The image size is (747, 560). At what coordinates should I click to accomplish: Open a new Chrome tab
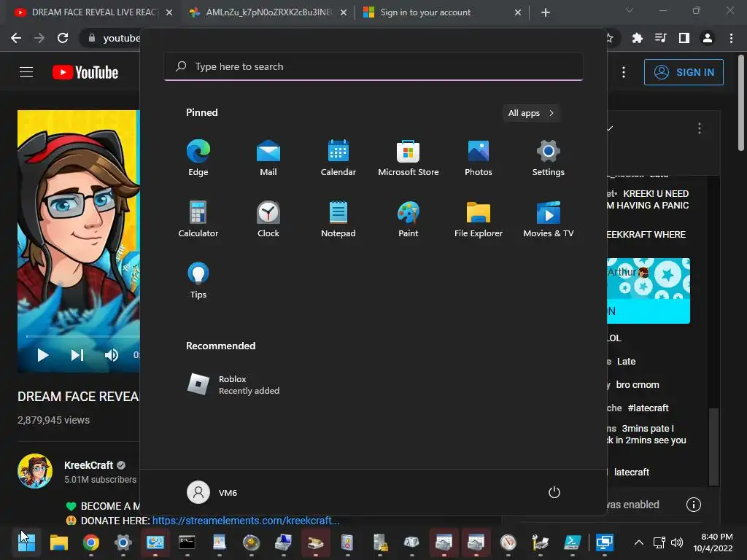click(546, 12)
